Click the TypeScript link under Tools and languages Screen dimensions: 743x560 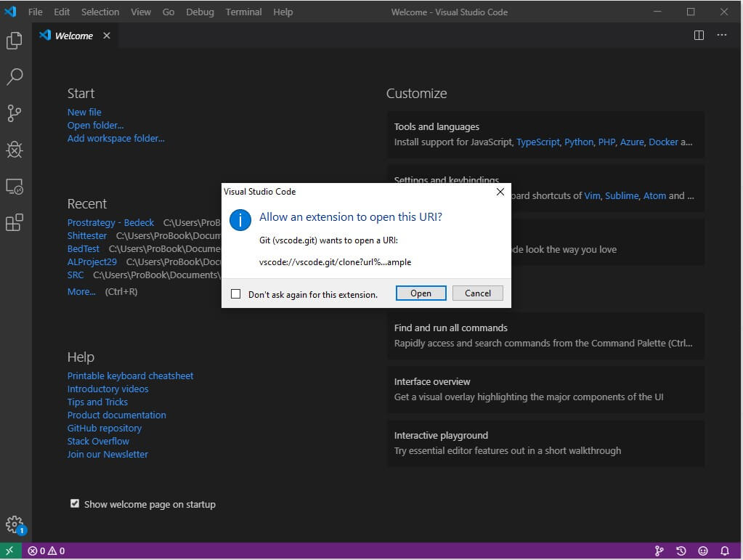538,142
